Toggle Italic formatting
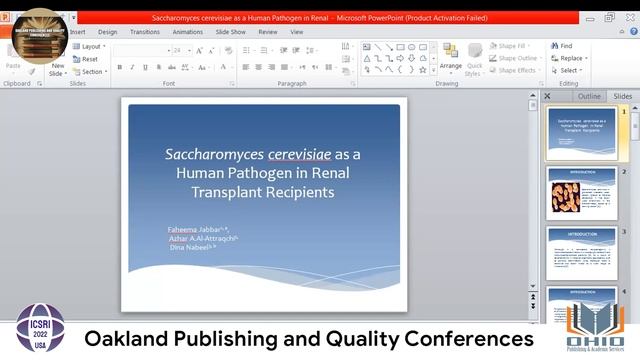The height and width of the screenshot is (360, 640). click(132, 67)
